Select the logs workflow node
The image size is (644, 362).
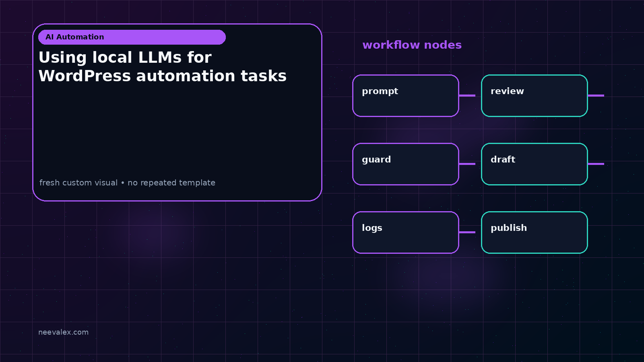(406, 232)
